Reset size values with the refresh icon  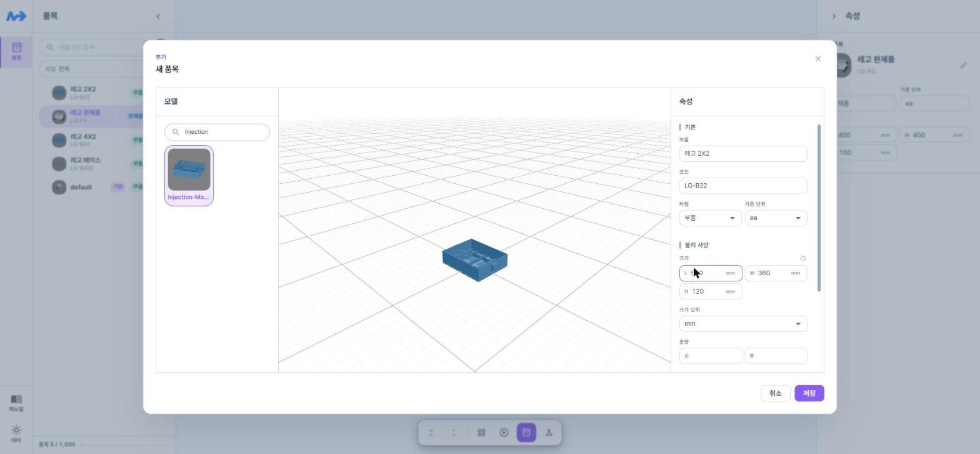(803, 258)
